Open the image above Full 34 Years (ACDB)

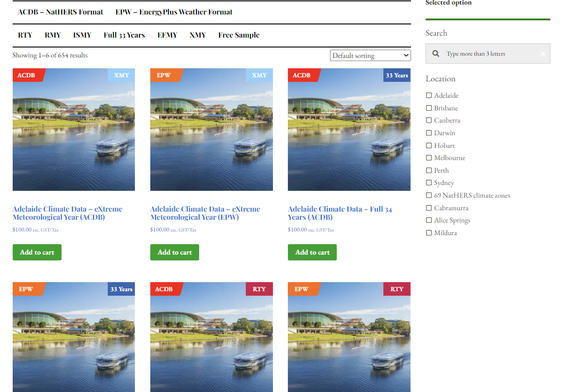click(x=349, y=129)
